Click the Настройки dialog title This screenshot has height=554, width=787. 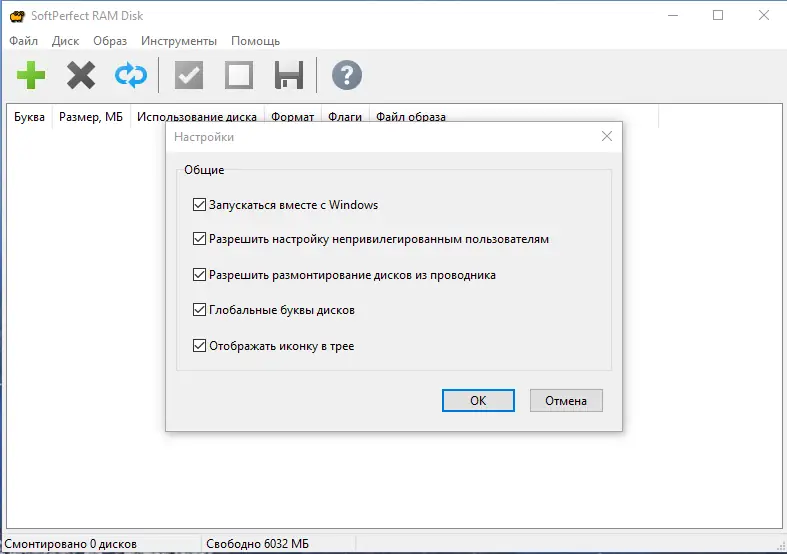[x=204, y=137]
